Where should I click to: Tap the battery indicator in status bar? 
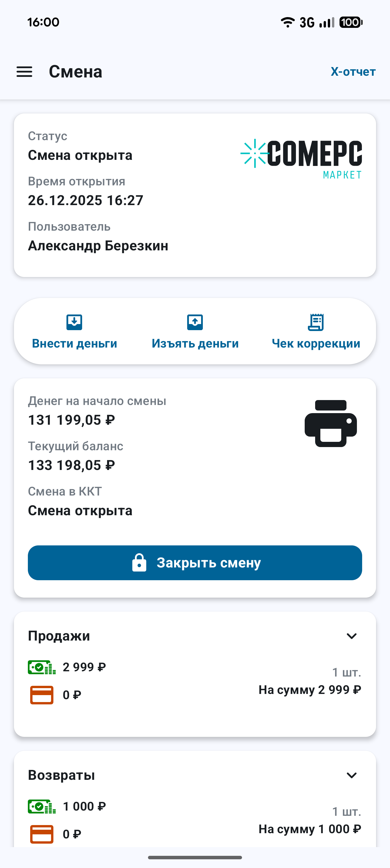pyautogui.click(x=351, y=22)
